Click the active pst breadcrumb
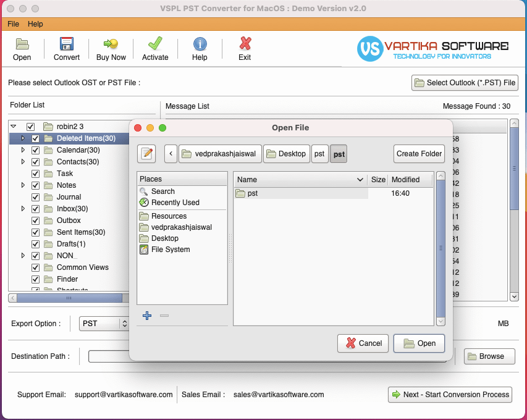 (339, 154)
